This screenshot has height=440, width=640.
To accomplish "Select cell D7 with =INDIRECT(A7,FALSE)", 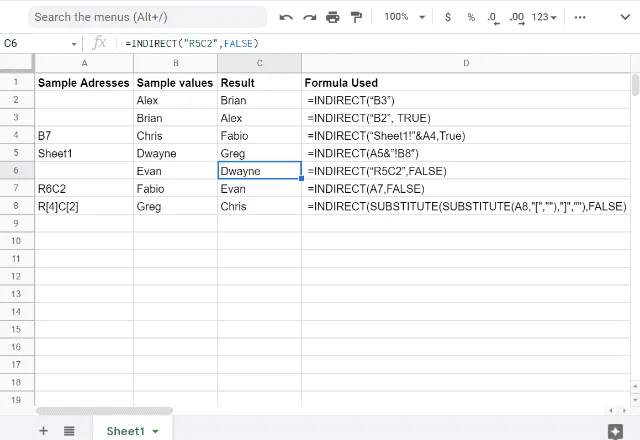I will click(466, 189).
